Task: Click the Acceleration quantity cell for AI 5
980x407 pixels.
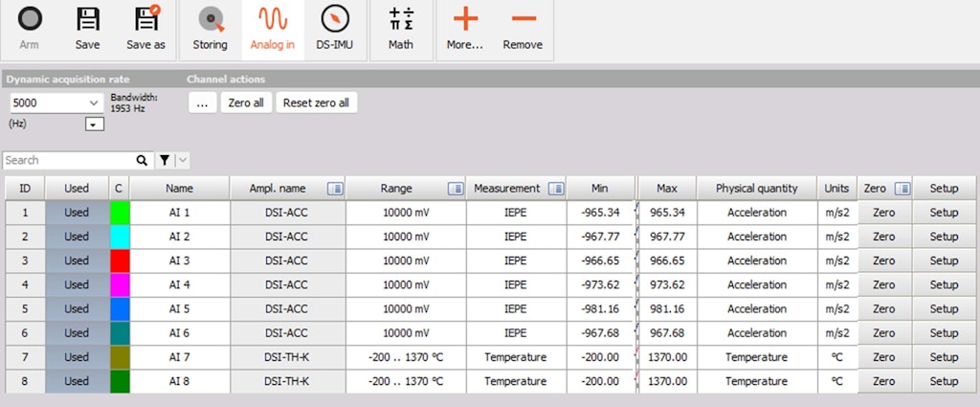Action: pyautogui.click(x=757, y=309)
